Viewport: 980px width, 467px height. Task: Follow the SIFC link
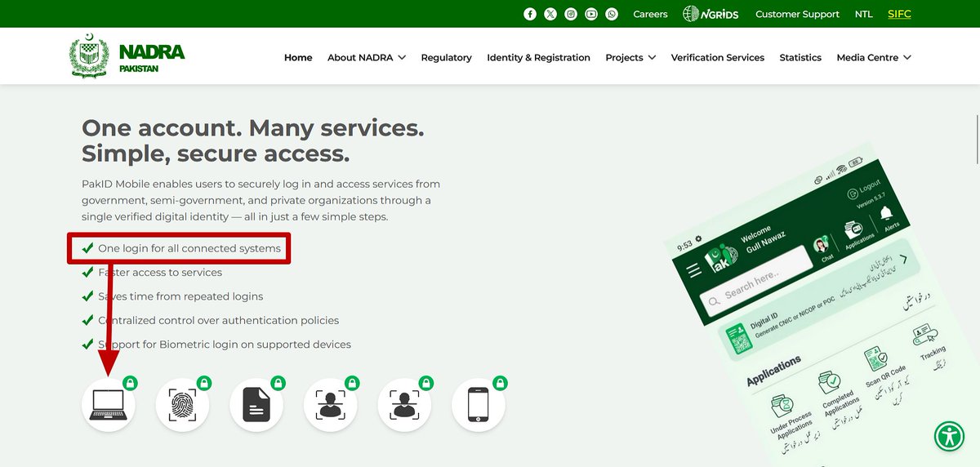point(899,14)
